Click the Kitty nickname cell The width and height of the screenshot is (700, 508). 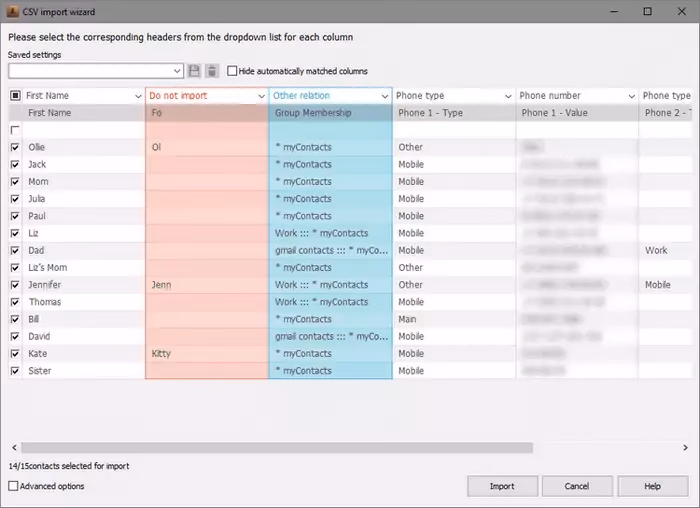[x=207, y=354]
